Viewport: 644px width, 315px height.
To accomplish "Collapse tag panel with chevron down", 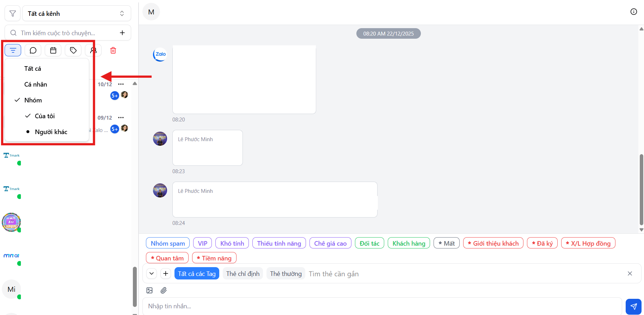I will pos(152,273).
